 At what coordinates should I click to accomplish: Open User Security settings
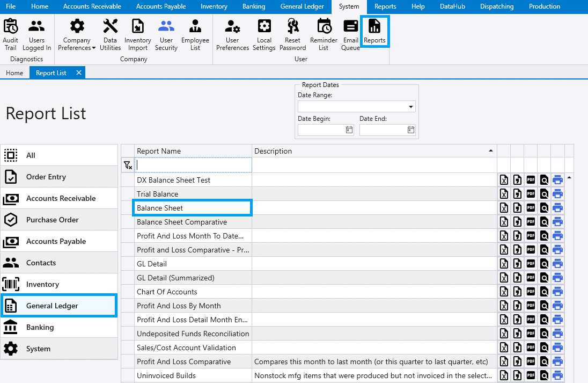point(166,34)
